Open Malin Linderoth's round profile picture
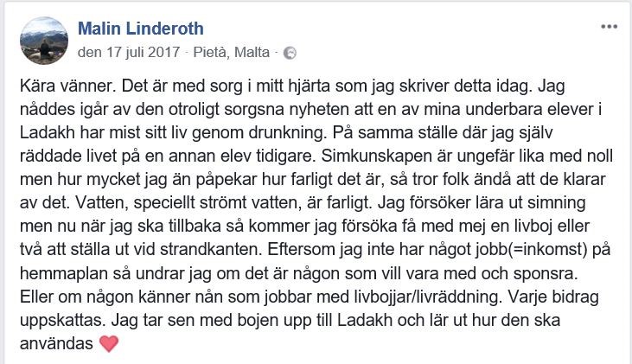This screenshot has width=632, height=364. pyautogui.click(x=44, y=41)
